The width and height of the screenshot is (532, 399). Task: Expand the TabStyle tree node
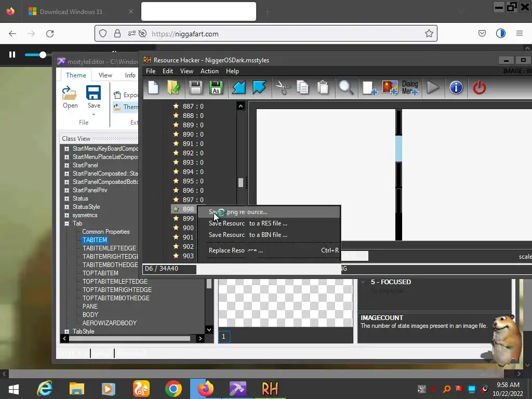66,331
